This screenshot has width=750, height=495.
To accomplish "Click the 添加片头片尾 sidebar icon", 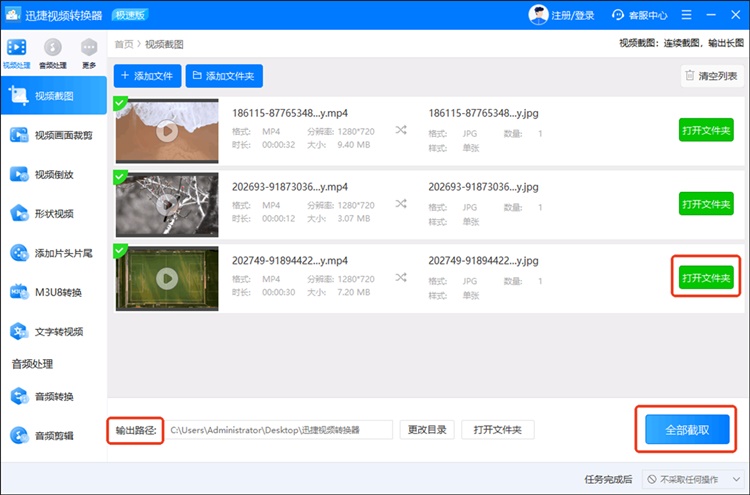I will [x=20, y=253].
